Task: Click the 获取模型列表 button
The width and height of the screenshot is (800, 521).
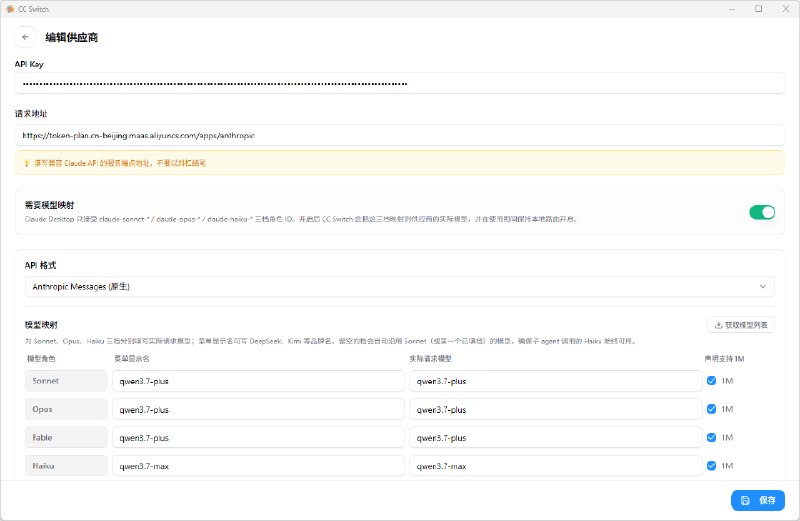Action: pyautogui.click(x=741, y=325)
